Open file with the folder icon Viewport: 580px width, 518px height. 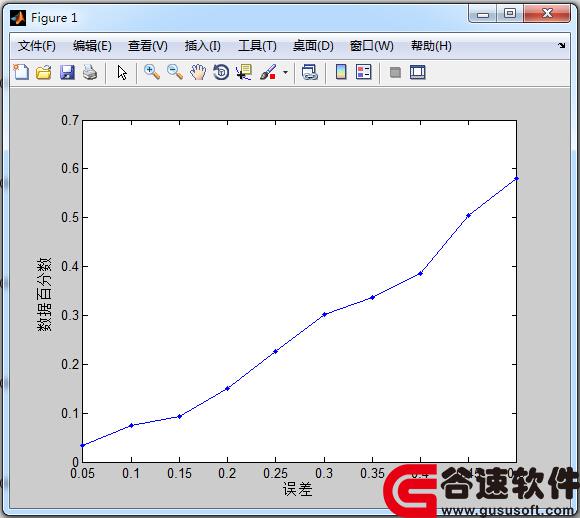pos(44,72)
